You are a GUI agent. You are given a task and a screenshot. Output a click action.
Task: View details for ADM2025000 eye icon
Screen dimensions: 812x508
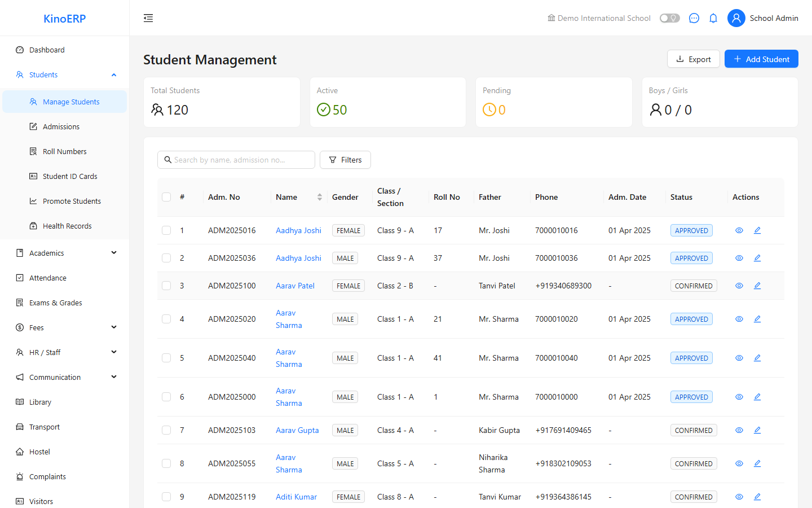pyautogui.click(x=739, y=397)
